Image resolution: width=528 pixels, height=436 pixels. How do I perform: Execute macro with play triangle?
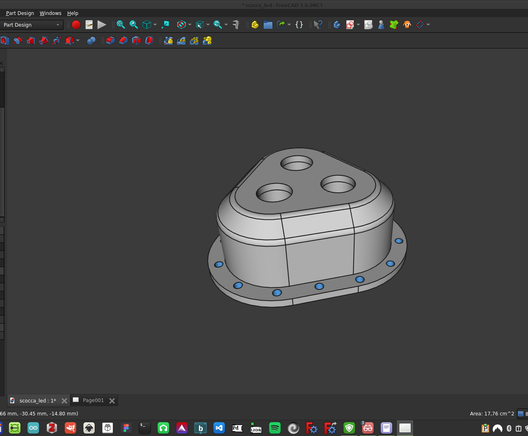coord(101,25)
